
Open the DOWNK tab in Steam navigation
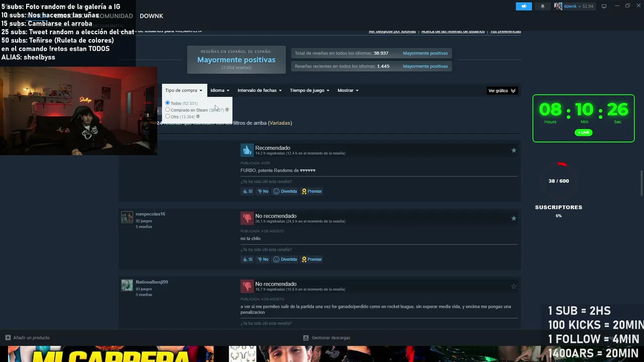[x=151, y=16]
